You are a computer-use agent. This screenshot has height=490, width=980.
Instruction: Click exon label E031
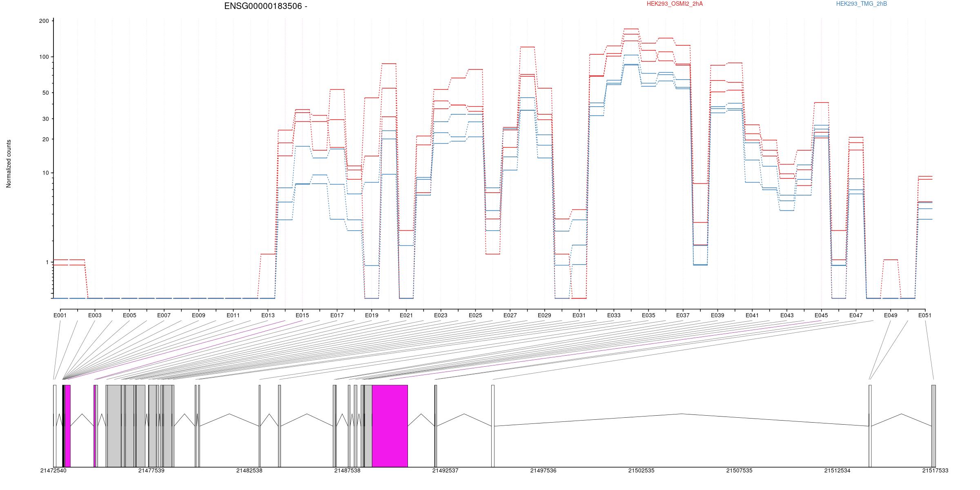click(579, 315)
